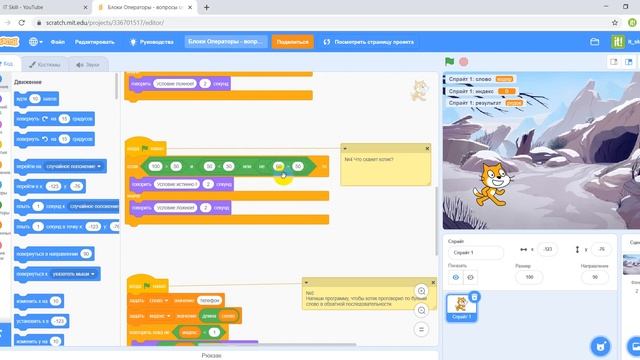Click the block palette vertical scrollbar

(x=116, y=86)
